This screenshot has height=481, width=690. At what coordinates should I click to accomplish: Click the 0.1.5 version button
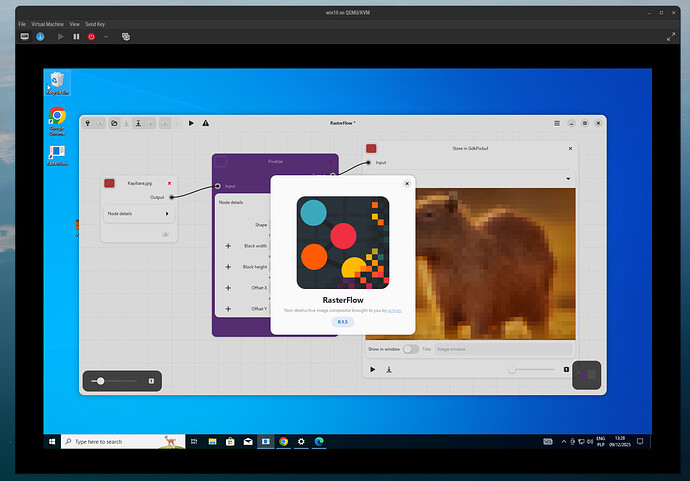point(341,321)
